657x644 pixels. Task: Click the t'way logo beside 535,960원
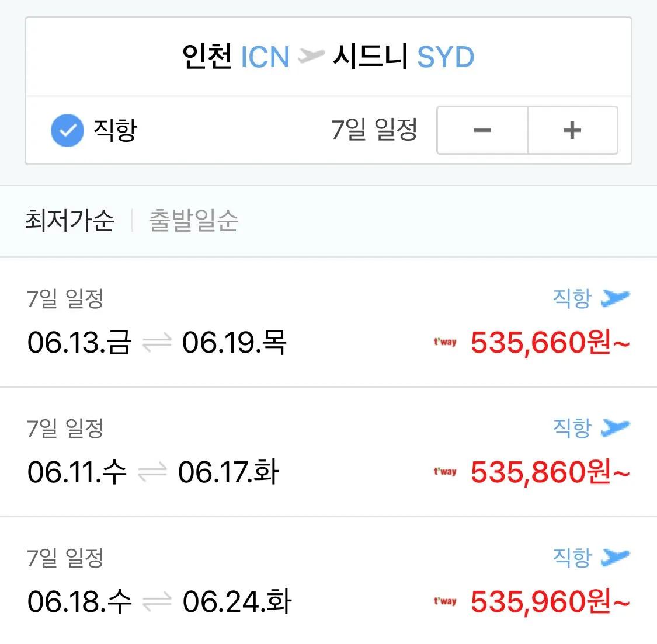click(x=445, y=601)
